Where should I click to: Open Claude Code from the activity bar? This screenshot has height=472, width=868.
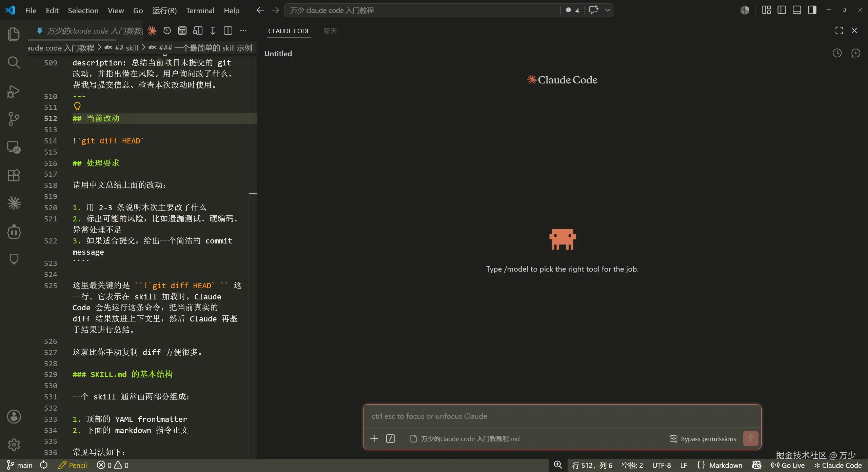pyautogui.click(x=14, y=203)
